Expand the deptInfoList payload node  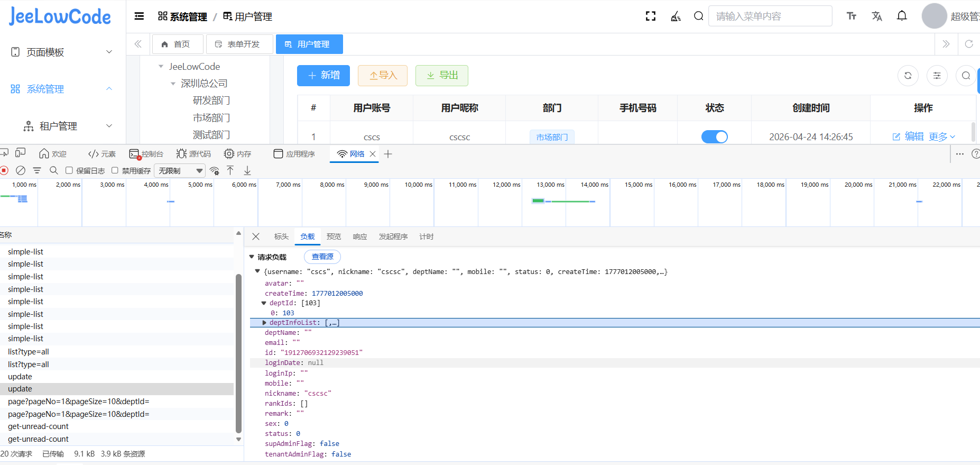click(264, 323)
